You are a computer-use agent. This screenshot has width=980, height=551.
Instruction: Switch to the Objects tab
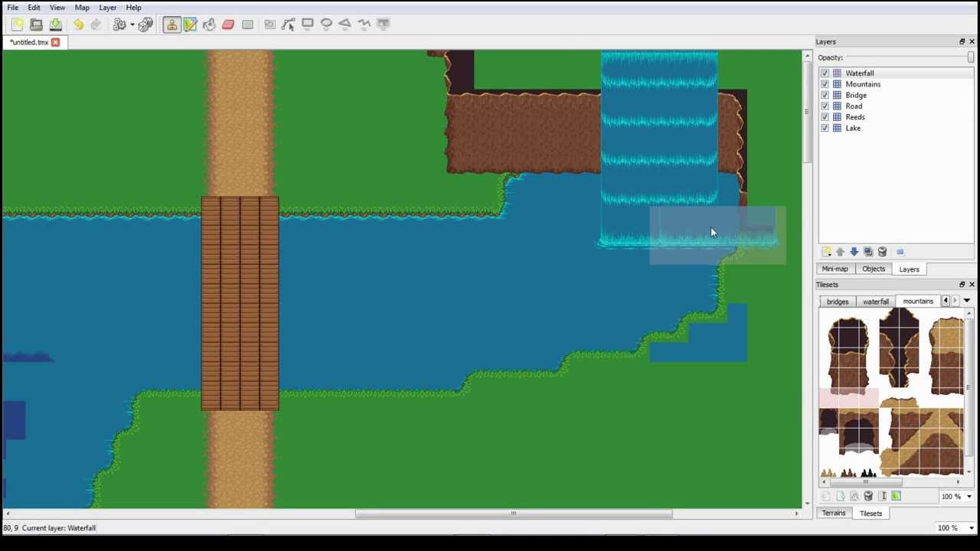point(874,269)
